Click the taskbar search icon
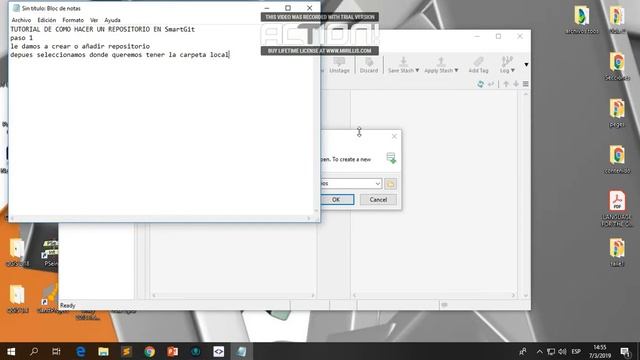Screen dimensions: 640x360 [34, 351]
